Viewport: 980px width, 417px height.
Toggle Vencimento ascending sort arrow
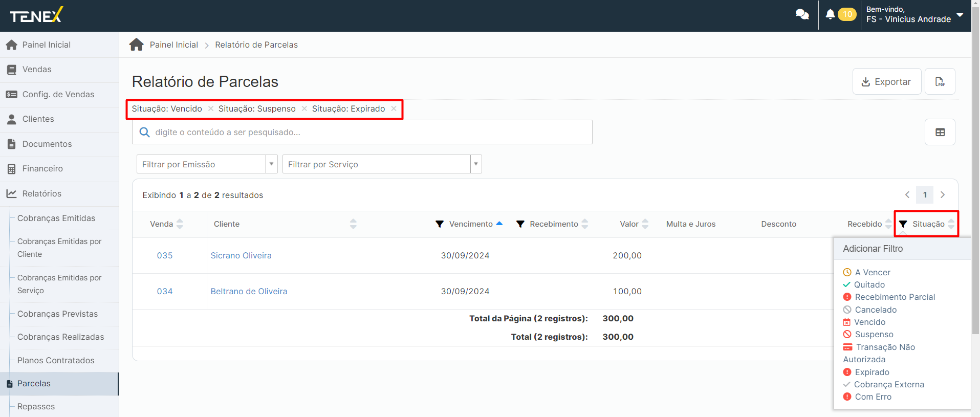(499, 224)
